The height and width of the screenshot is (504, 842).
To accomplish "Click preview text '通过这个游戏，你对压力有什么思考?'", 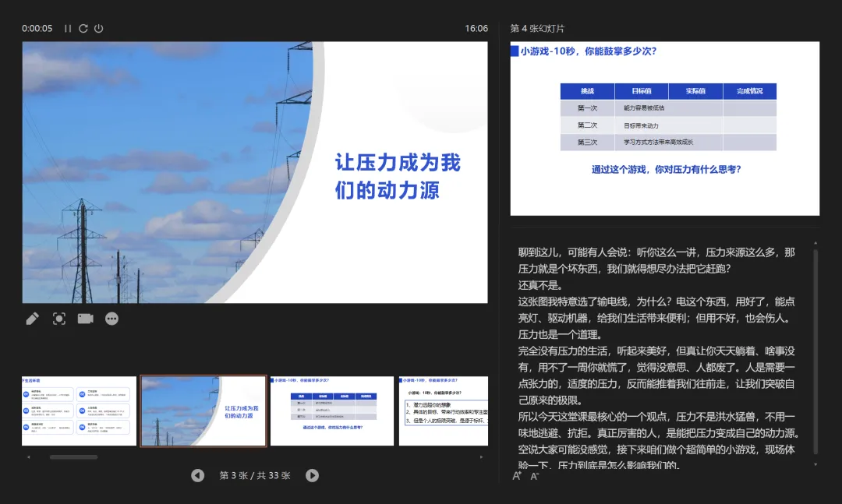I will click(x=667, y=170).
